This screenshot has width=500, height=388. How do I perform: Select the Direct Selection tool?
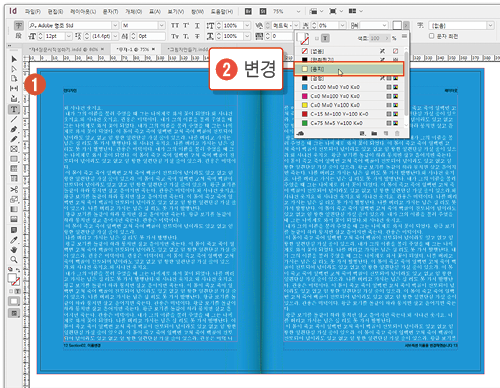click(x=14, y=69)
